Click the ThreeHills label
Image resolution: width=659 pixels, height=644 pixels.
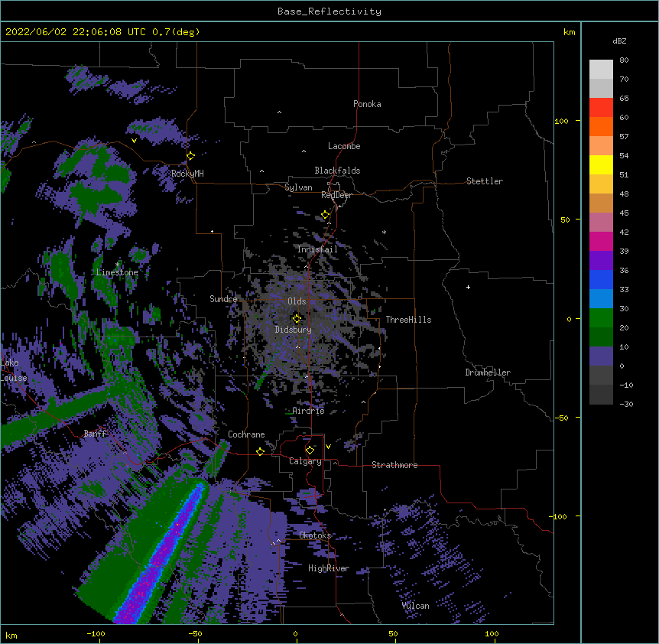[408, 320]
